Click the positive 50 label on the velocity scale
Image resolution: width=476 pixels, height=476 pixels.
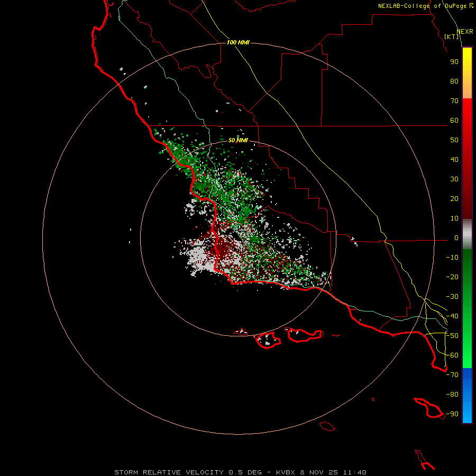tap(454, 140)
